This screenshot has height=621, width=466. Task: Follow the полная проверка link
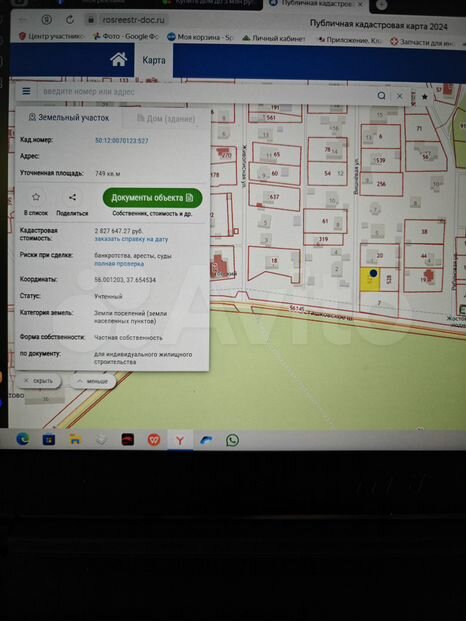point(119,264)
